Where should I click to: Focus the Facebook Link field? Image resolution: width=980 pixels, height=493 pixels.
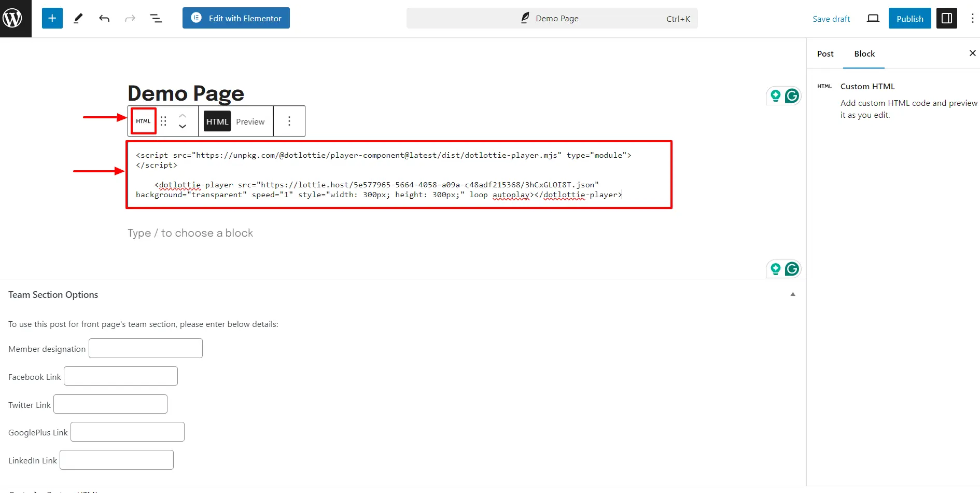(121, 376)
